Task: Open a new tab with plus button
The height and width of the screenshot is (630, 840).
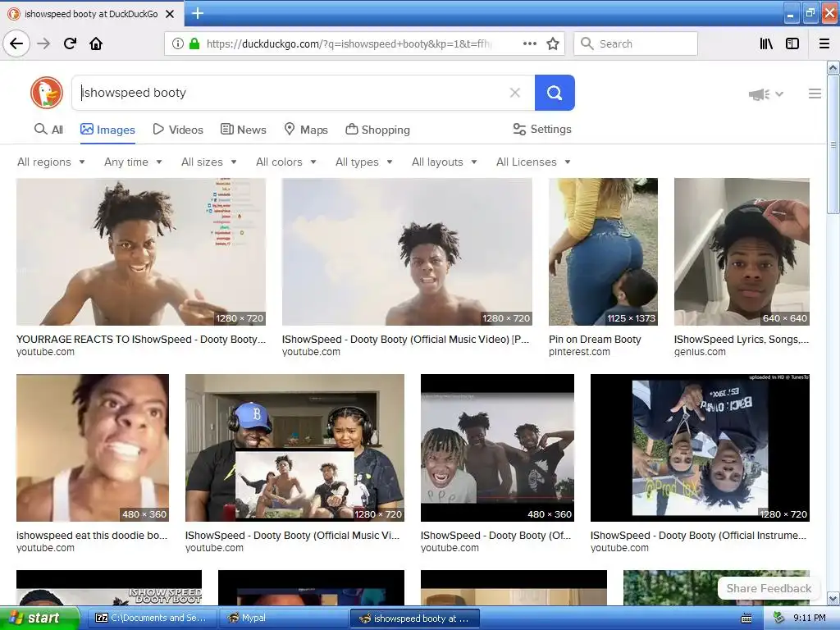Action: click(198, 13)
